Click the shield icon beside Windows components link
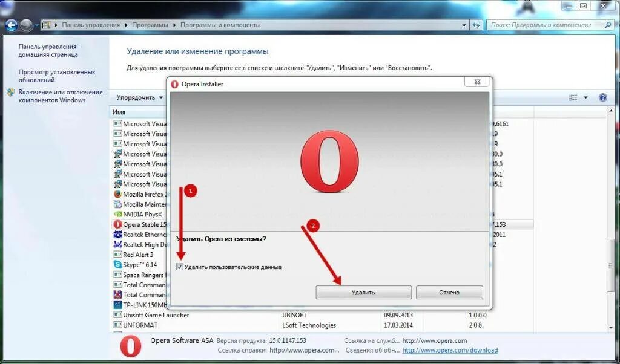Screen dimensions: 620x364 click(11, 93)
